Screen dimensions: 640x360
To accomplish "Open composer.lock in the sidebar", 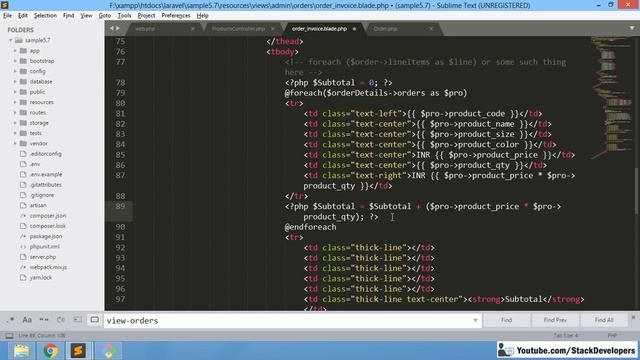I will [47, 226].
